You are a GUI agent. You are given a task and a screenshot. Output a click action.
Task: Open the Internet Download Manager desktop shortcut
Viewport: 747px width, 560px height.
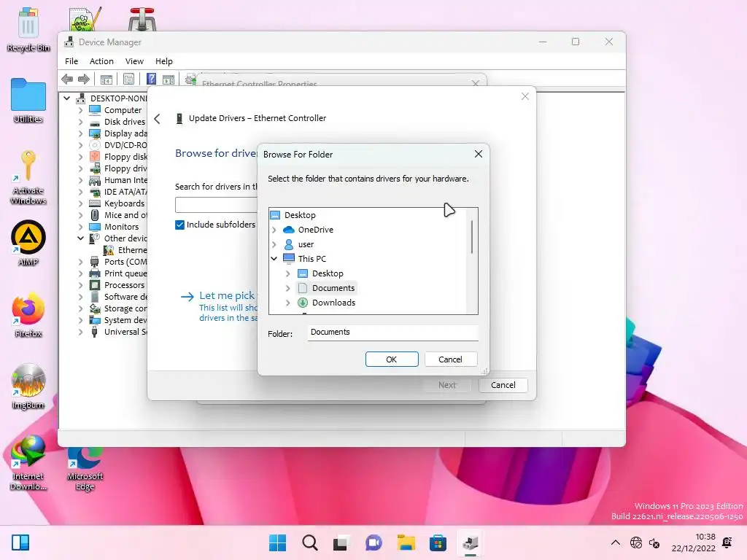pyautogui.click(x=28, y=463)
